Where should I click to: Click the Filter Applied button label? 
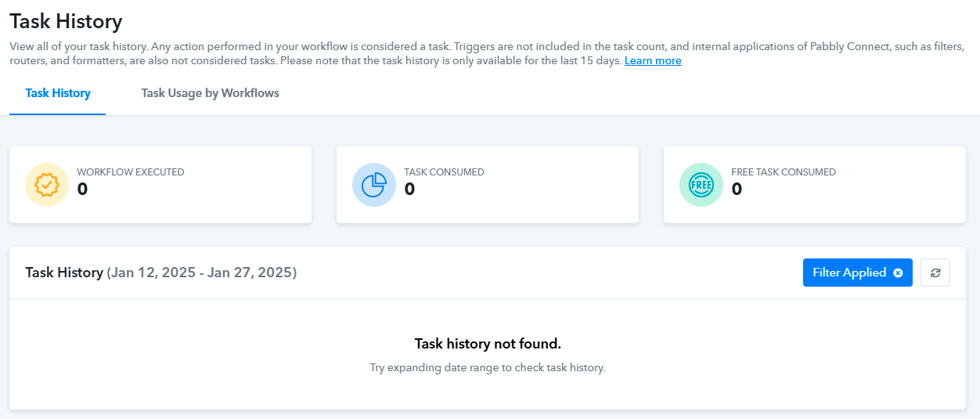(x=849, y=273)
